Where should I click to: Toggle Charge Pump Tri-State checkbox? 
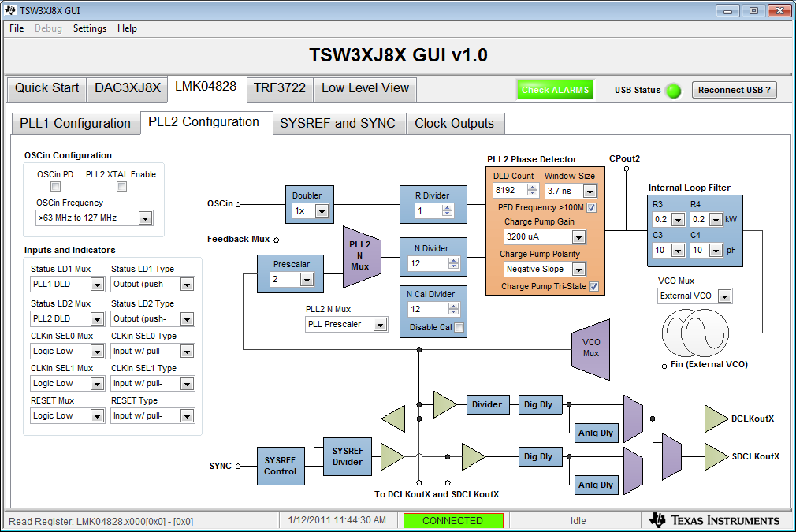[593, 286]
